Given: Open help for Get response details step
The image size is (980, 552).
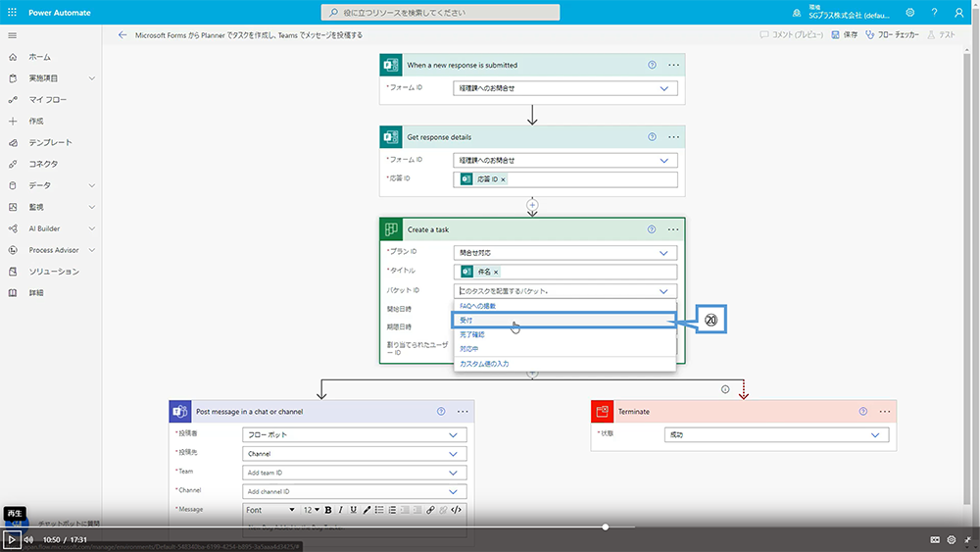Looking at the screenshot, I should 652,137.
